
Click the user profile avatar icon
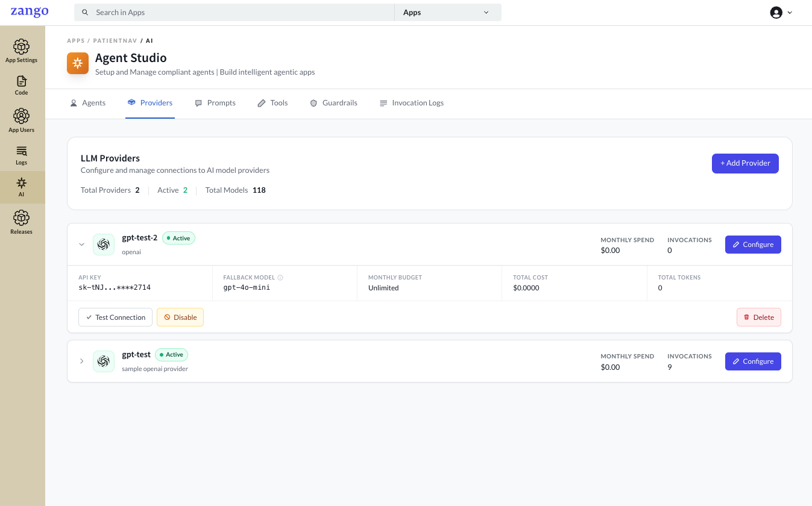tap(776, 13)
